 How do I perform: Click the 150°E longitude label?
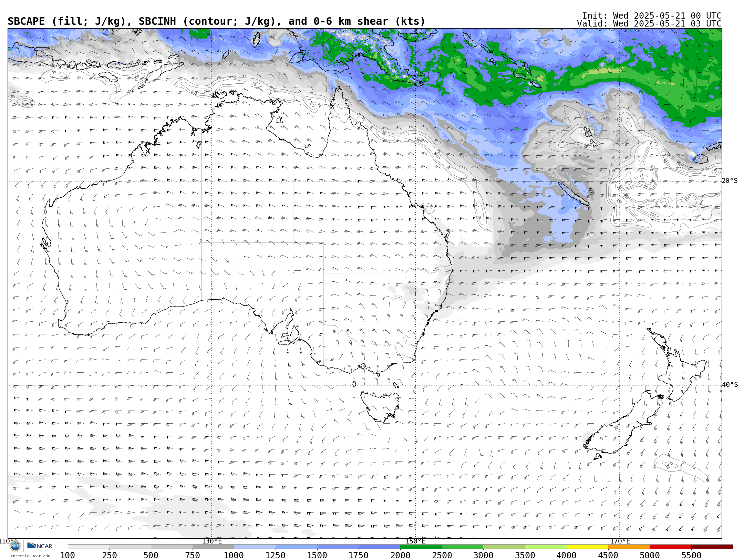pyautogui.click(x=416, y=541)
